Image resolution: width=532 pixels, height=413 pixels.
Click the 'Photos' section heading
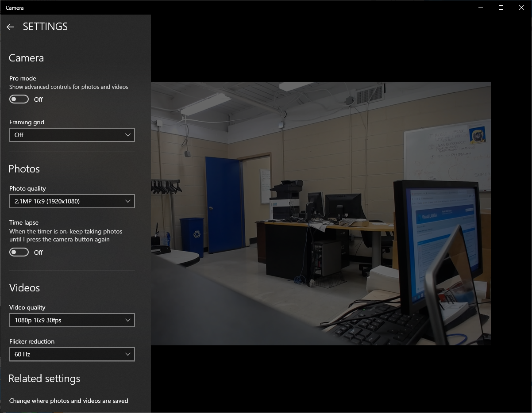(24, 169)
